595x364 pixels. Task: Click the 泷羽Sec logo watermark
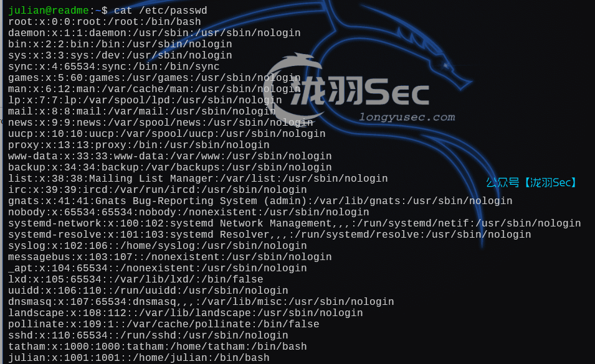[347, 89]
